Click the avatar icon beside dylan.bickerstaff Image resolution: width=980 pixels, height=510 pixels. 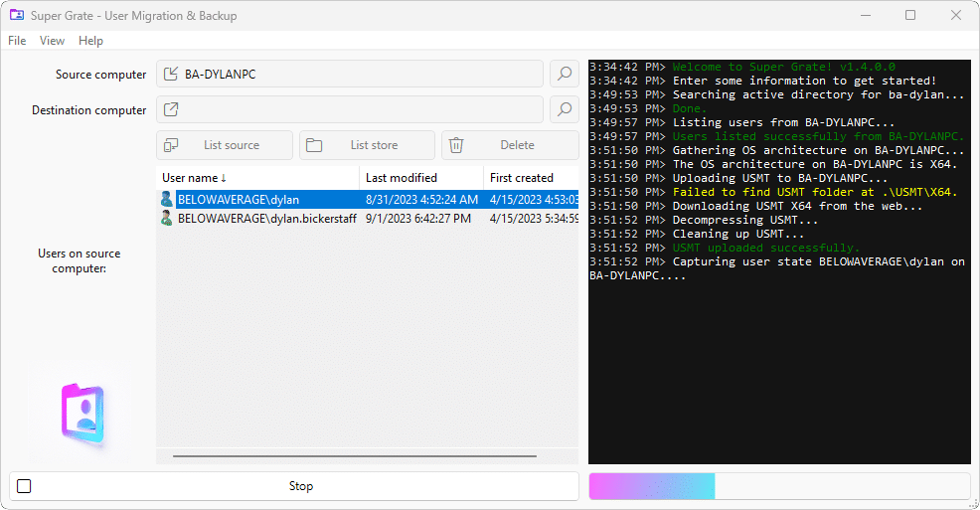[x=167, y=218]
